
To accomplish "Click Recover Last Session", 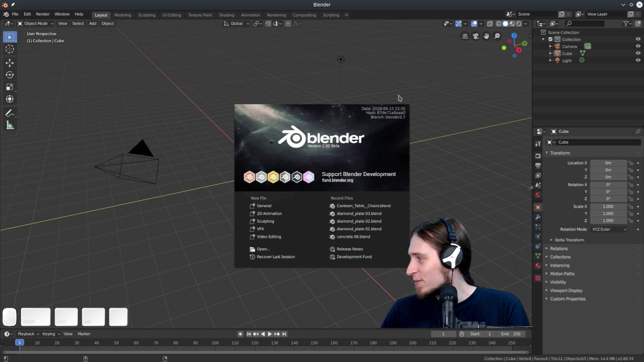I will 276,257.
